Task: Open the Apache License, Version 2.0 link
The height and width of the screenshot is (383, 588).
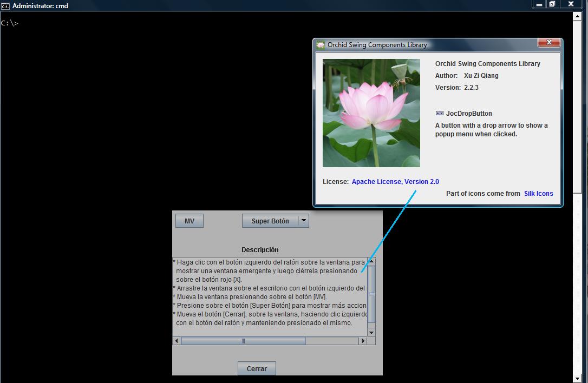Action: pos(395,181)
